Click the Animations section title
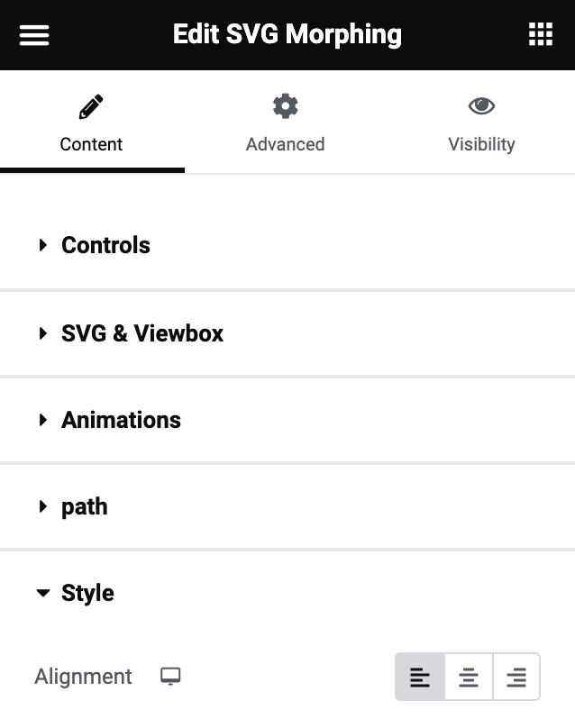This screenshot has width=575, height=728. 121,420
